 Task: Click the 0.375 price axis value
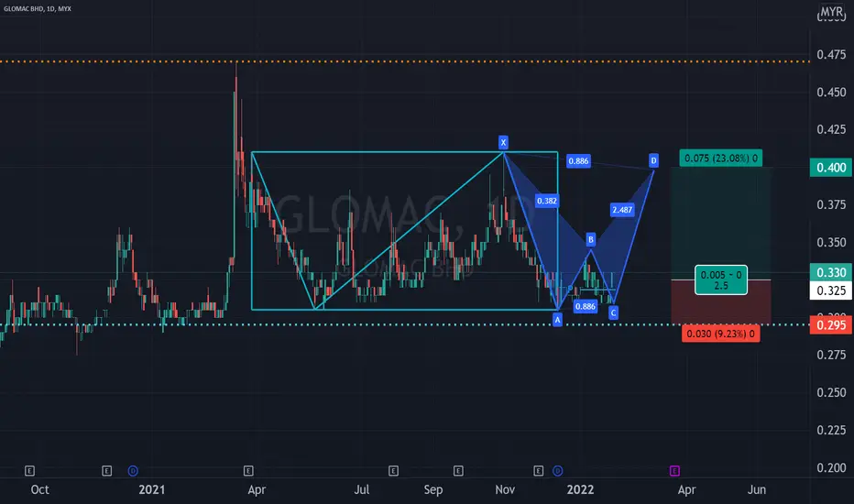point(831,204)
